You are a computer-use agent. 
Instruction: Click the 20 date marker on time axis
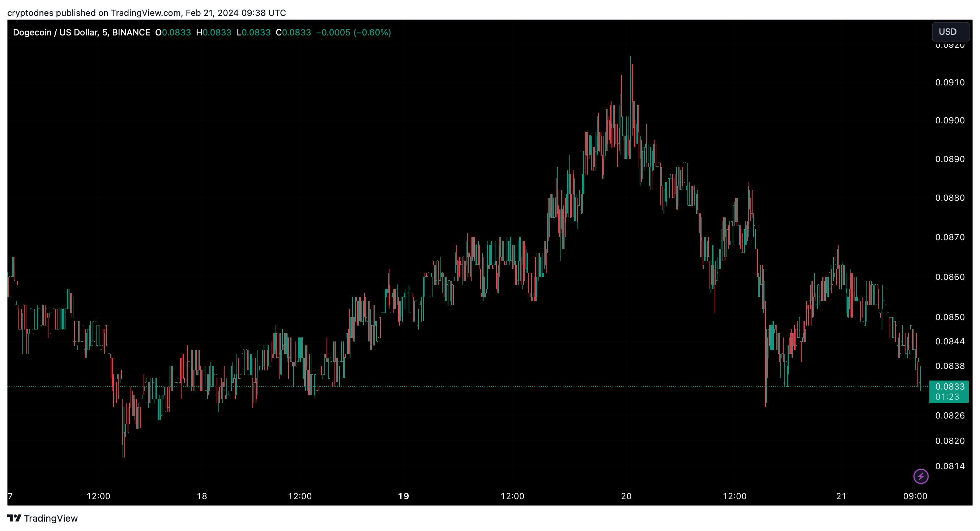[626, 496]
